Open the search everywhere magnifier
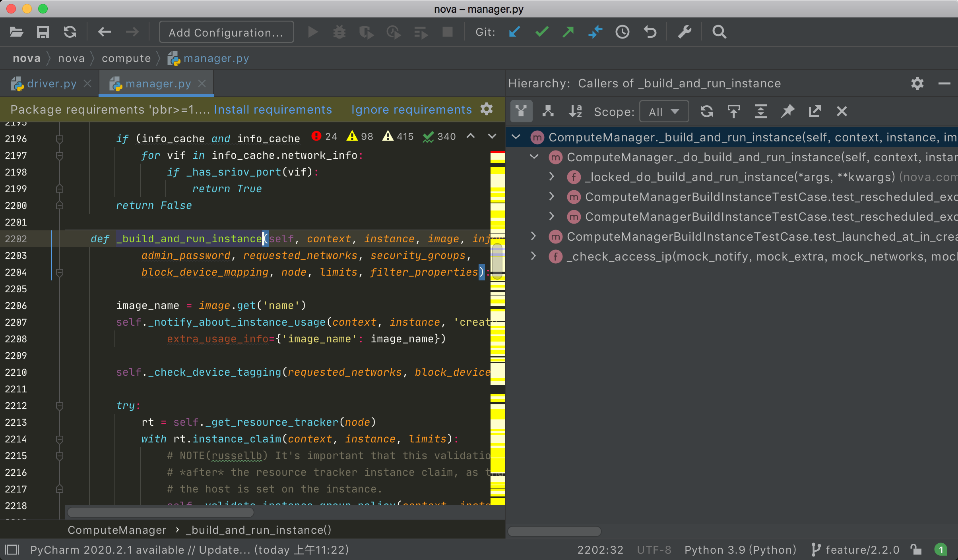This screenshot has height=560, width=958. point(719,32)
